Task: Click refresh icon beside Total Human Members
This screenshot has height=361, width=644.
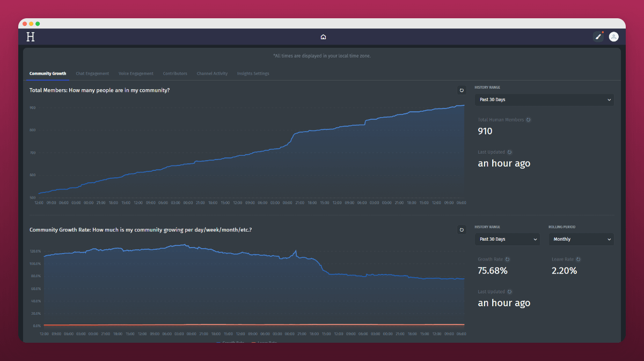Action: (528, 120)
